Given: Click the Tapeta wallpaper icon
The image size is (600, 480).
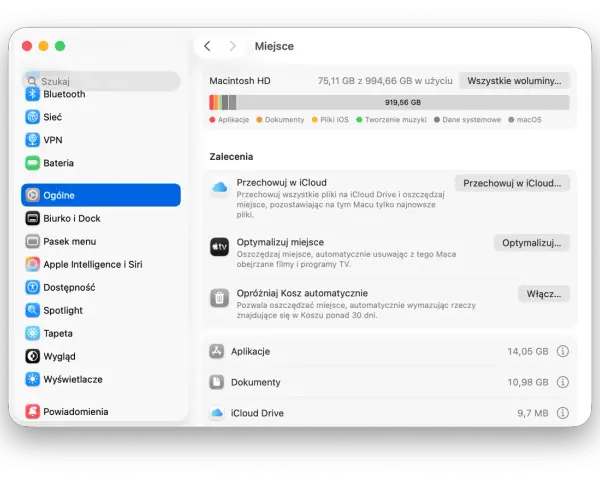Looking at the screenshot, I should click(33, 333).
